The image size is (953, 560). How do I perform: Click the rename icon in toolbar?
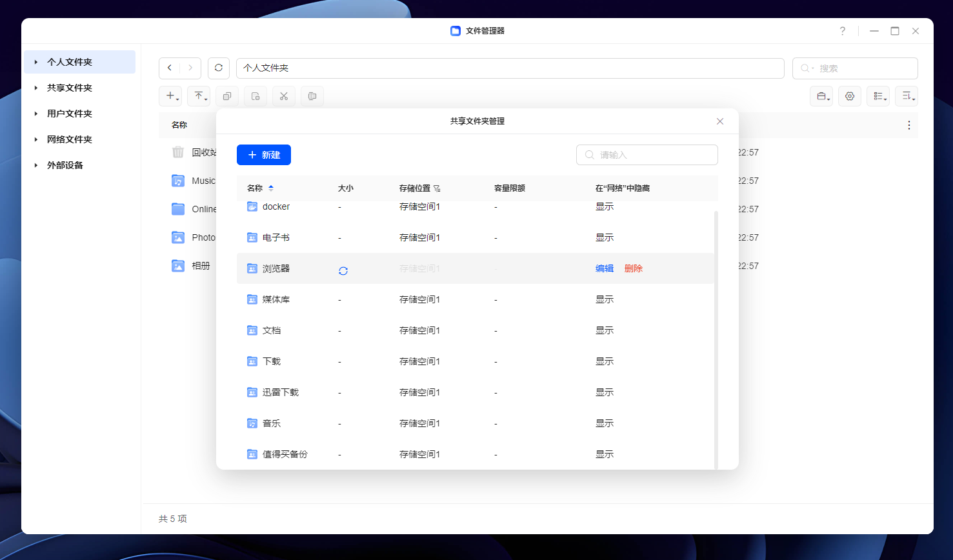(x=312, y=96)
